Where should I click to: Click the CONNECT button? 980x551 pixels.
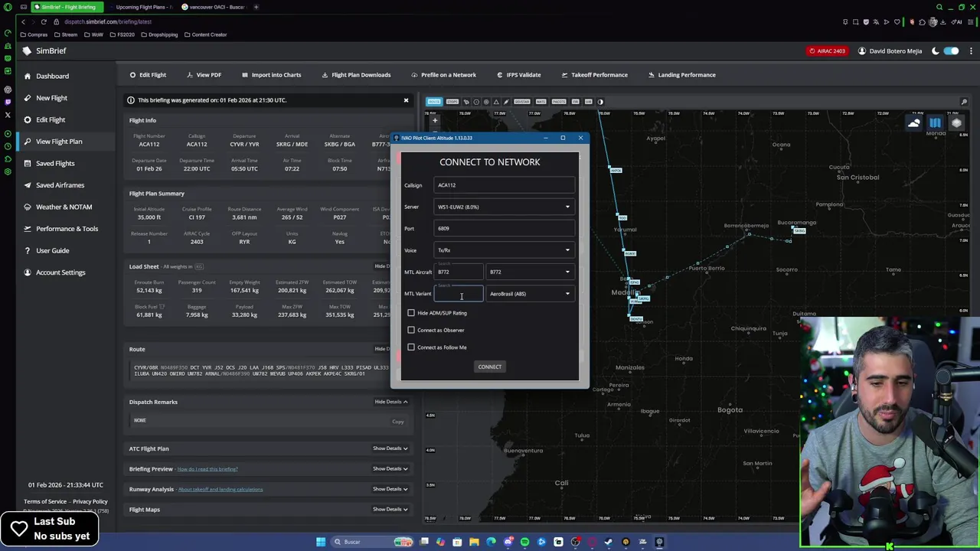coord(490,367)
